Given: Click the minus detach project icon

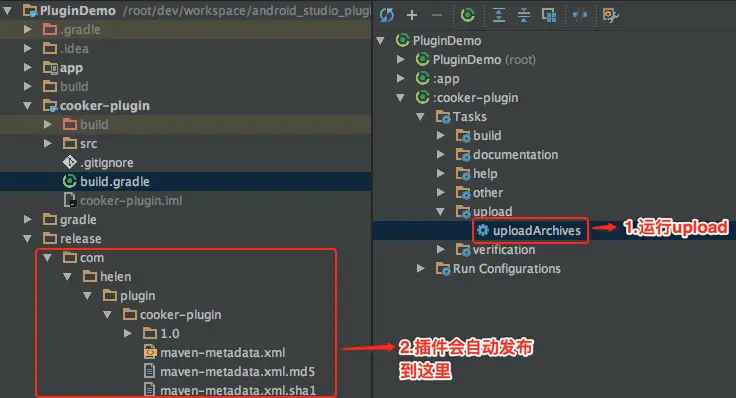Looking at the screenshot, I should 437,15.
